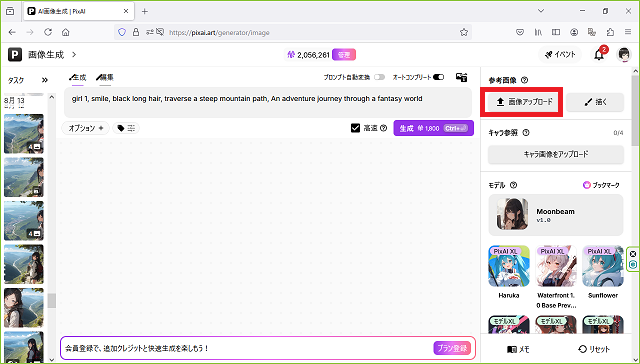This screenshot has width=640, height=364.
Task: Click the tracking protection shield icon
Action: 122,32
